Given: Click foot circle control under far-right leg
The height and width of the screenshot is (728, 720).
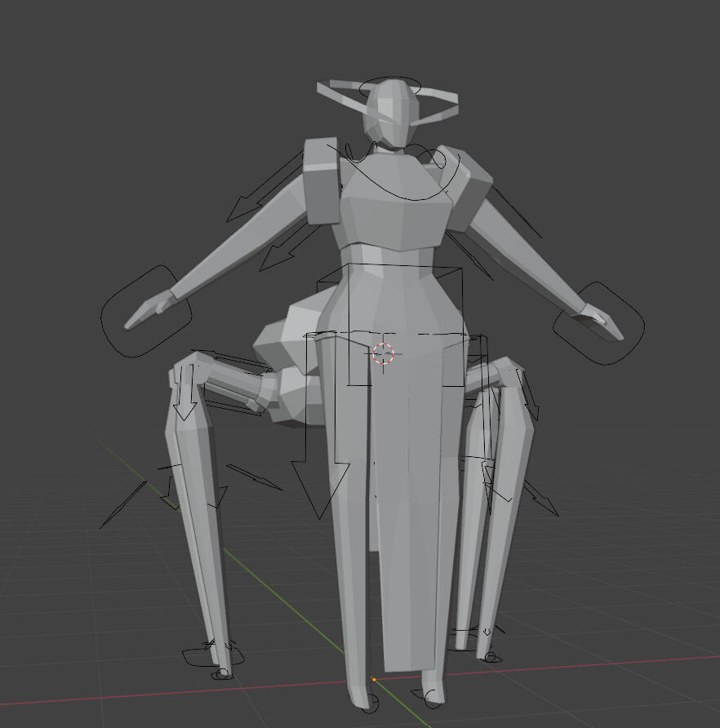Looking at the screenshot, I should click(489, 657).
